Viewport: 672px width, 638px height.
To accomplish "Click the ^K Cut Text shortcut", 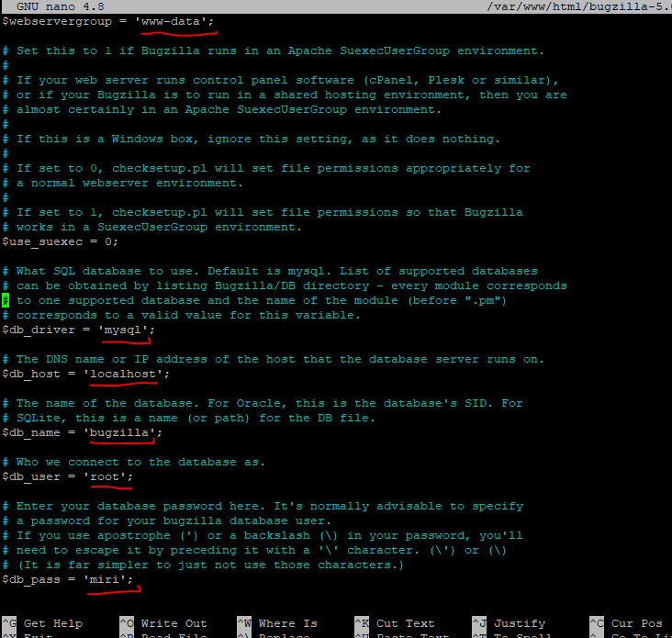I will tap(395, 623).
